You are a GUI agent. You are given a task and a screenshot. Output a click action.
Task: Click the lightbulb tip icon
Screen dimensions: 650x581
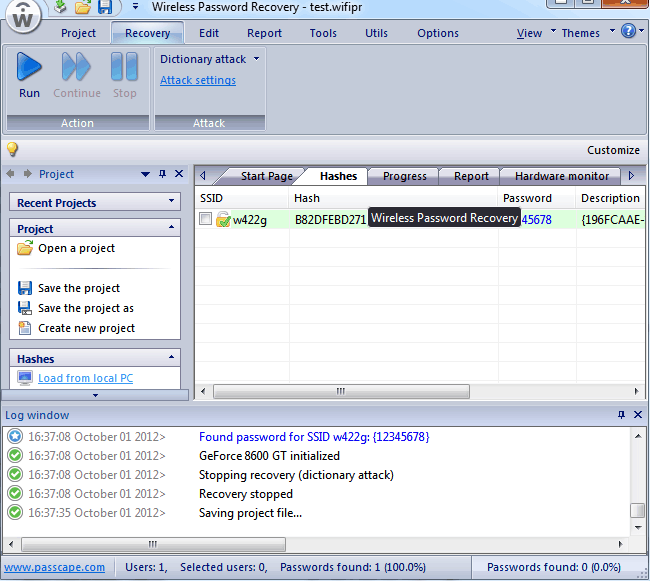[x=12, y=149]
